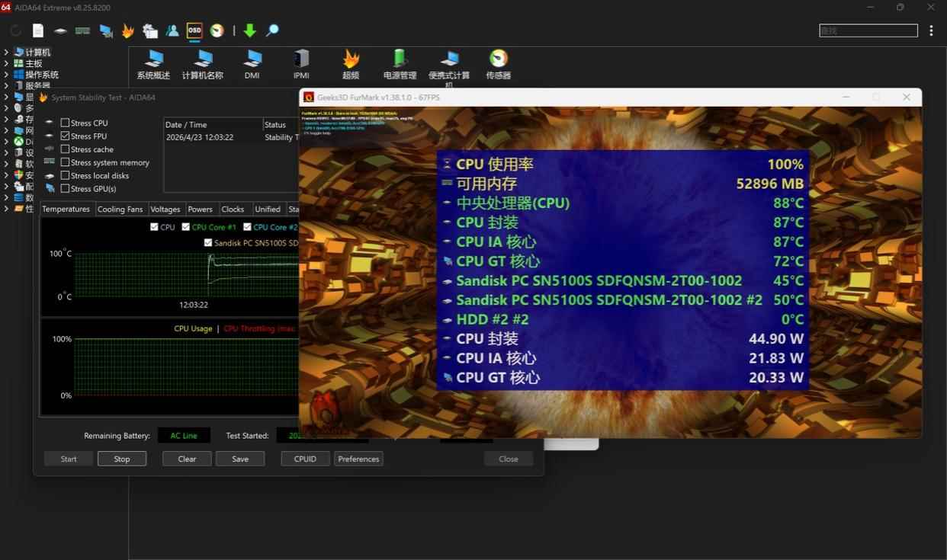Image resolution: width=947 pixels, height=560 pixels.
Task: Click the AC Line battery status value
Action: [x=184, y=436]
